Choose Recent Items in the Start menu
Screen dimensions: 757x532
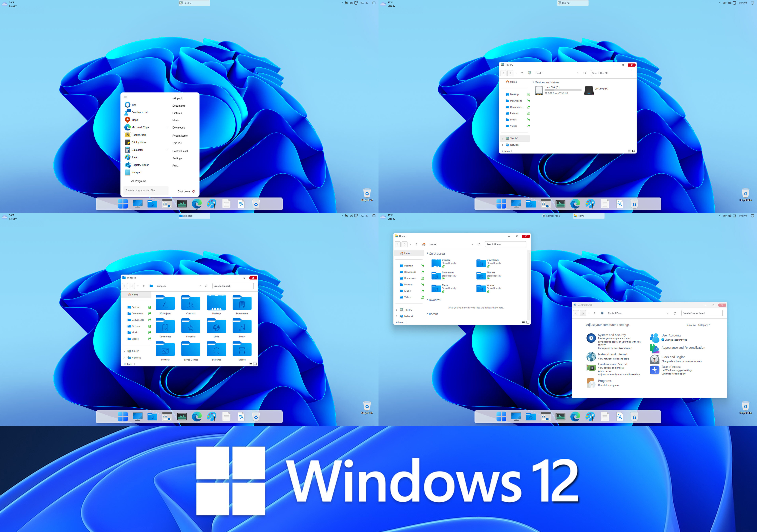[x=180, y=136]
